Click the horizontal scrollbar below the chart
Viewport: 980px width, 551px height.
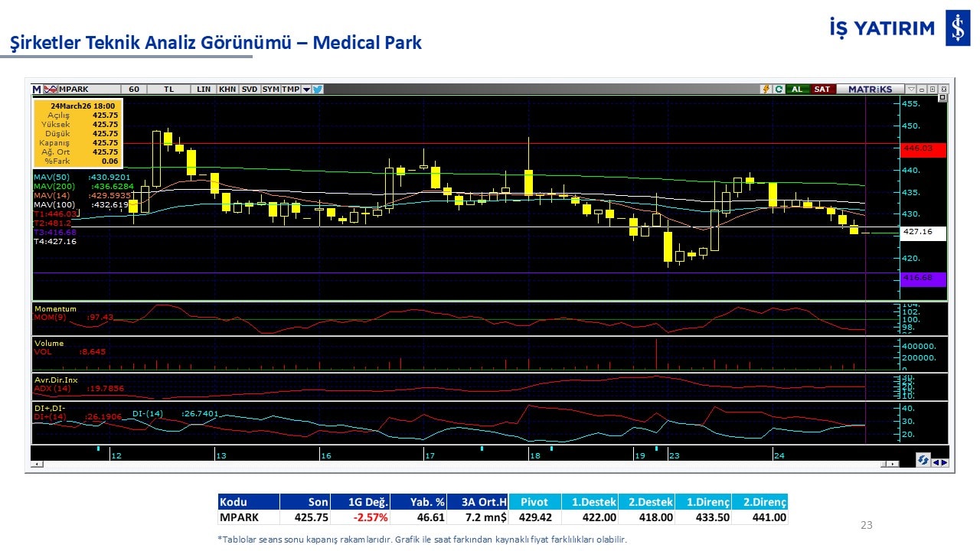point(459,464)
